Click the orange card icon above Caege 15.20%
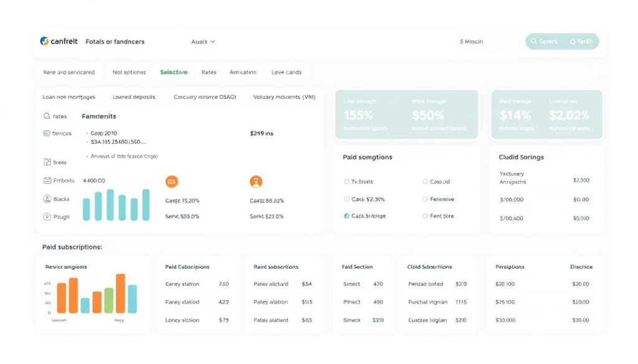The width and height of the screenshot is (638, 364). (172, 182)
